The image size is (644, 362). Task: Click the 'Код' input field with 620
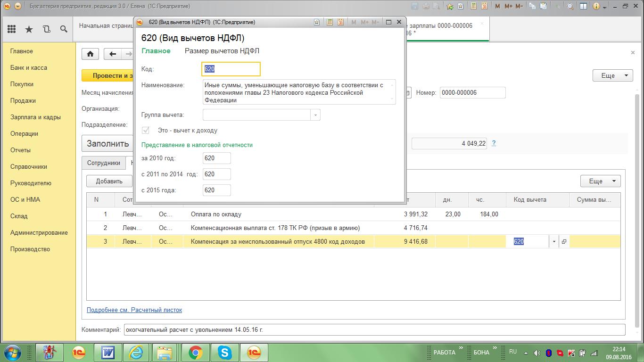coord(231,69)
